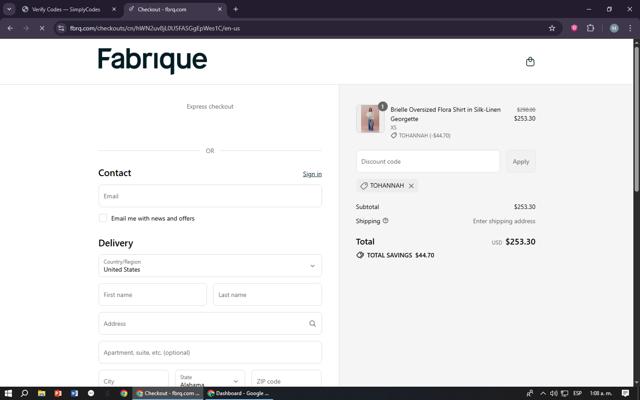The width and height of the screenshot is (640, 400).
Task: Go forward in browser history
Action: (26, 28)
